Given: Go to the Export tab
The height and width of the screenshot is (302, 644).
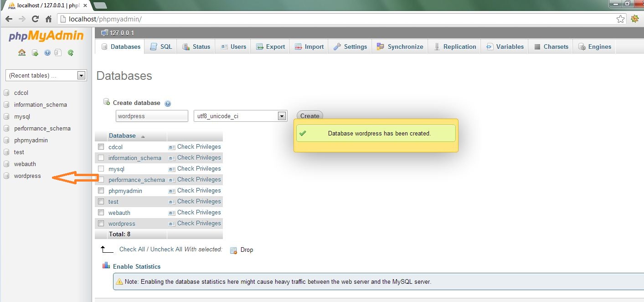Looking at the screenshot, I should pyautogui.click(x=270, y=47).
